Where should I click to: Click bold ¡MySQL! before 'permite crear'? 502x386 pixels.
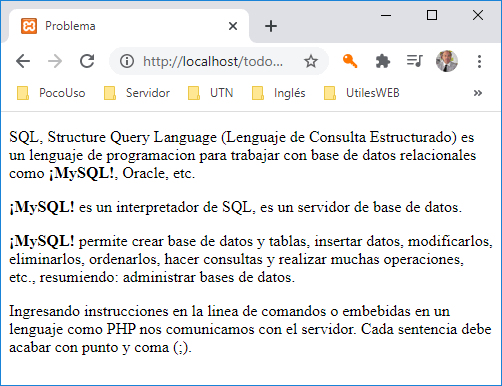pos(42,241)
